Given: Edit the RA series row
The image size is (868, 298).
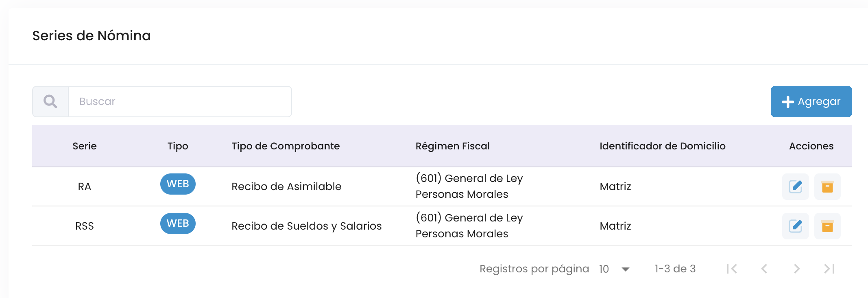Looking at the screenshot, I should point(795,186).
